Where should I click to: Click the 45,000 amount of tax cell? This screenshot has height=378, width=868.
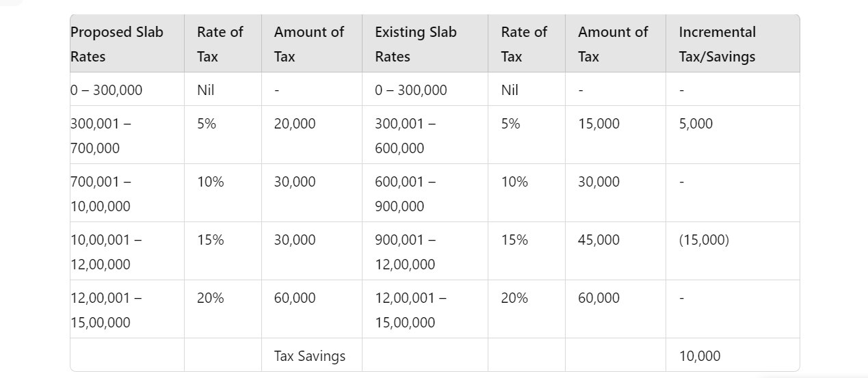[599, 240]
